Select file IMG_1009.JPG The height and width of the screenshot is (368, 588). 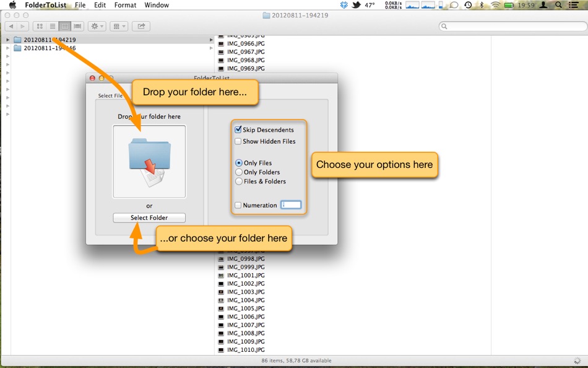click(246, 341)
